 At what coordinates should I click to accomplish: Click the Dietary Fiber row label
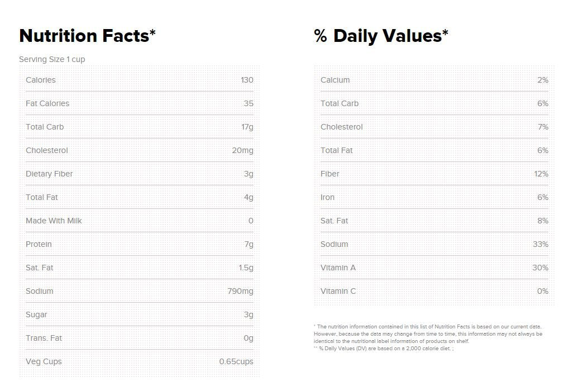(49, 174)
